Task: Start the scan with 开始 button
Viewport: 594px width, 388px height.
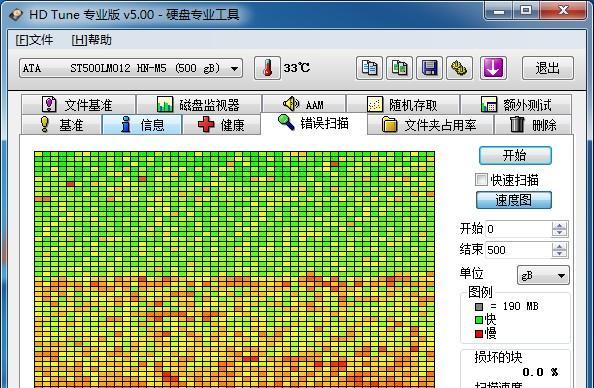Action: coord(515,155)
